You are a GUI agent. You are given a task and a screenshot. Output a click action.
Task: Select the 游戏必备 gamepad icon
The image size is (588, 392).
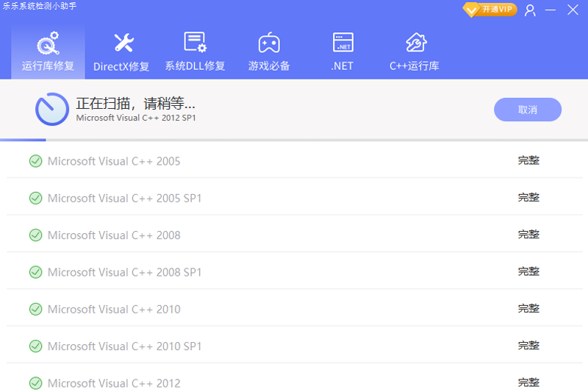click(x=269, y=43)
